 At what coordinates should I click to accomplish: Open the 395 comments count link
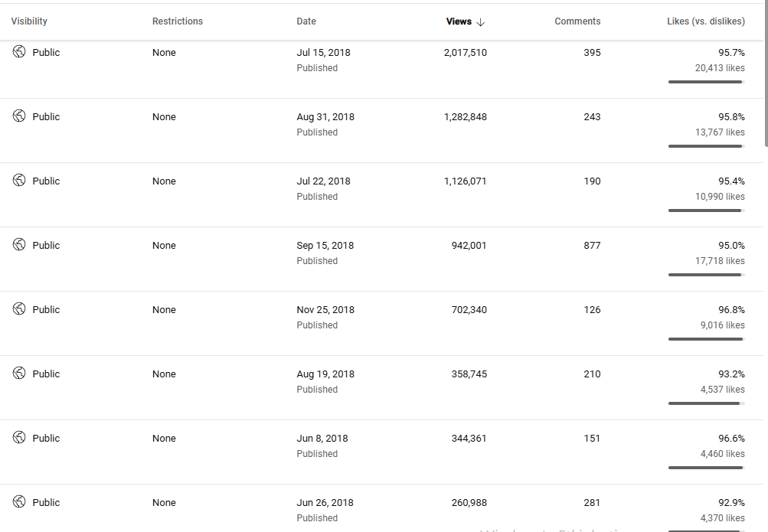pos(592,53)
